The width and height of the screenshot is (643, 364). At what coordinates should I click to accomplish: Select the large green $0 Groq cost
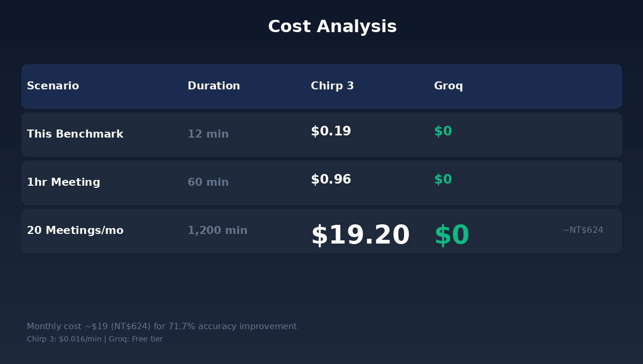(x=451, y=236)
